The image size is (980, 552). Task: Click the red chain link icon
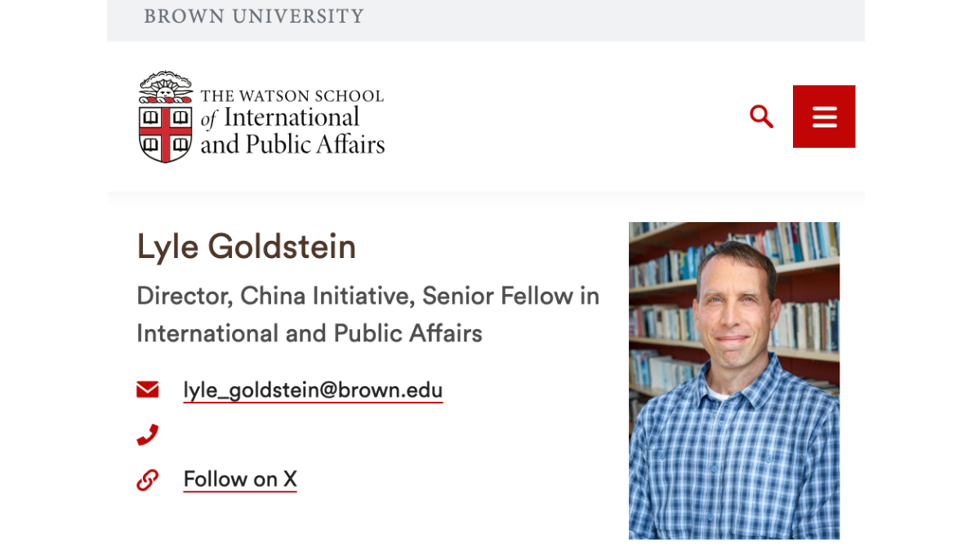click(x=148, y=479)
